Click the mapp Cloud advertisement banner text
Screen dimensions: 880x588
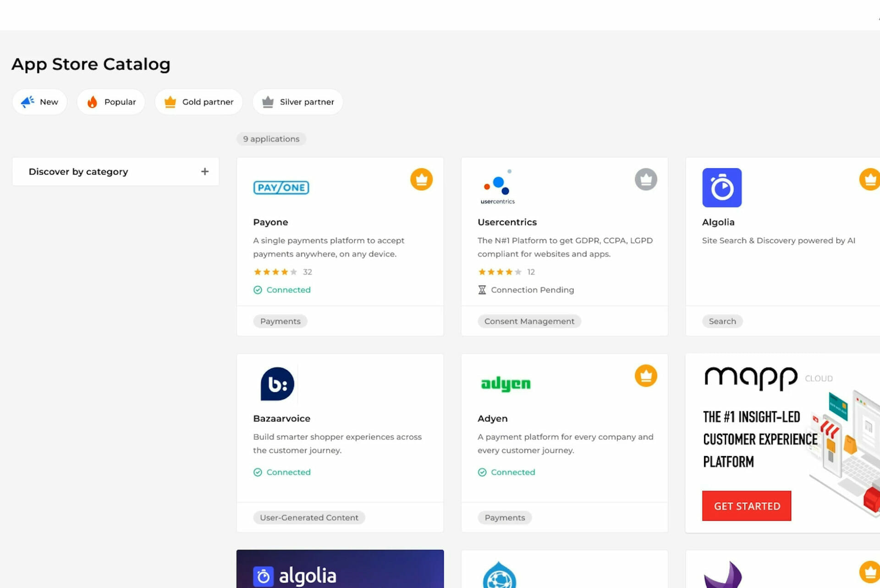click(x=760, y=439)
